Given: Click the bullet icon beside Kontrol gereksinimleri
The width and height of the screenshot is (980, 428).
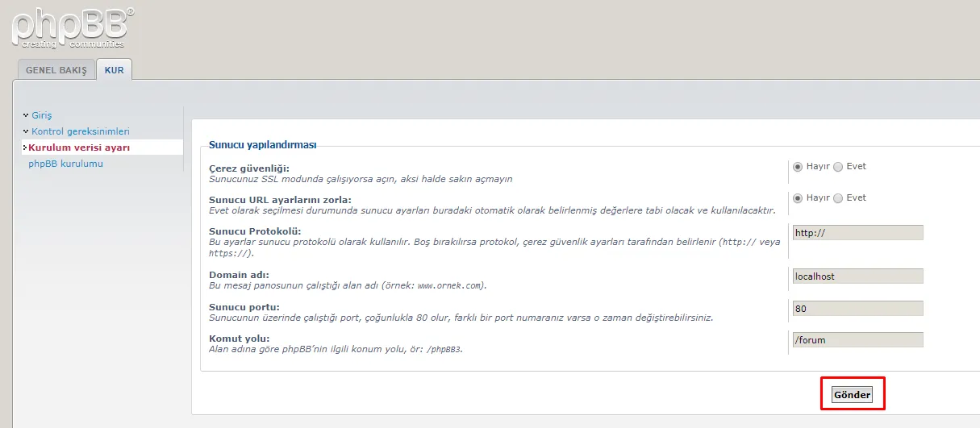Looking at the screenshot, I should tap(26, 131).
